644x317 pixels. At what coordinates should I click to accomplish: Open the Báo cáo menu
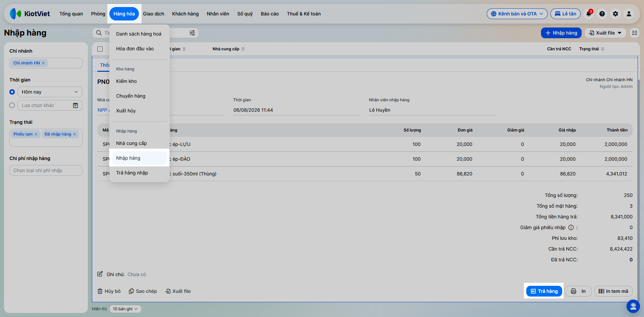(270, 14)
